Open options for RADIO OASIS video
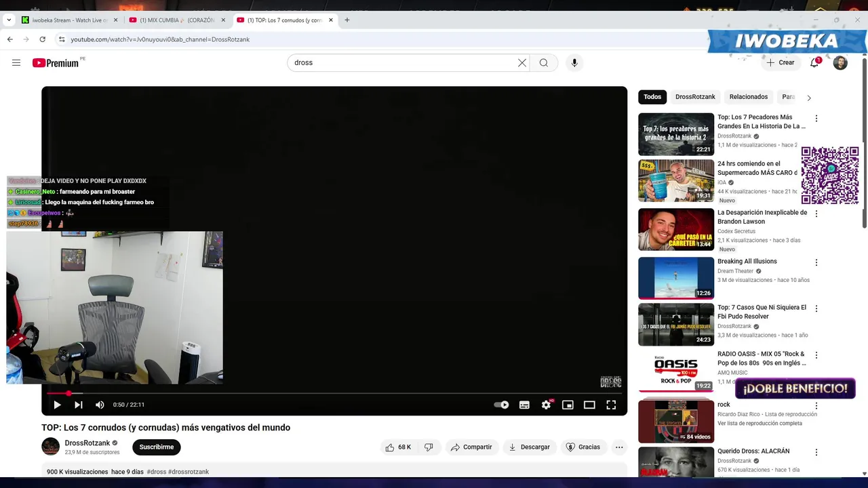 [816, 355]
